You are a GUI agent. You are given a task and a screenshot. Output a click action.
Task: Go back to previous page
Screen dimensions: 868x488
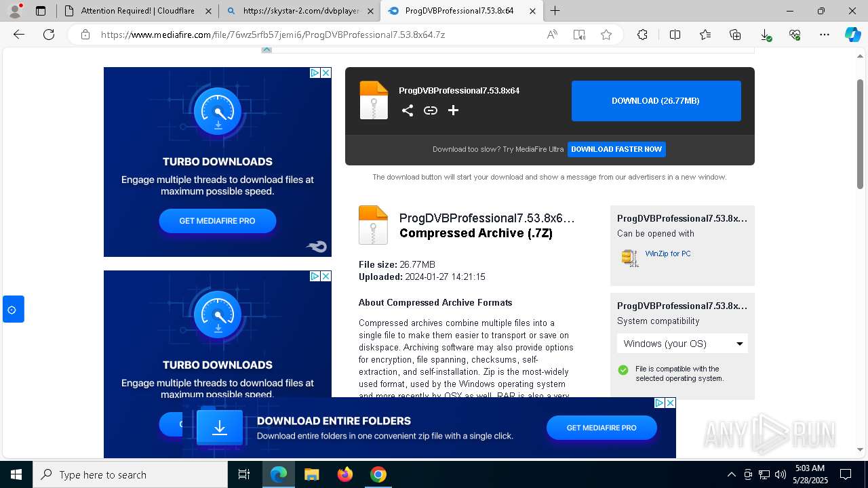point(19,35)
